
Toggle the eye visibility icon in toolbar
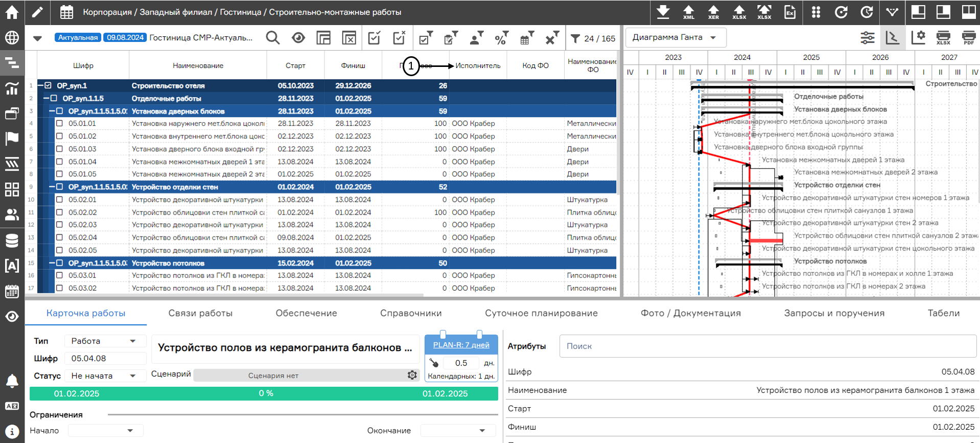[298, 38]
